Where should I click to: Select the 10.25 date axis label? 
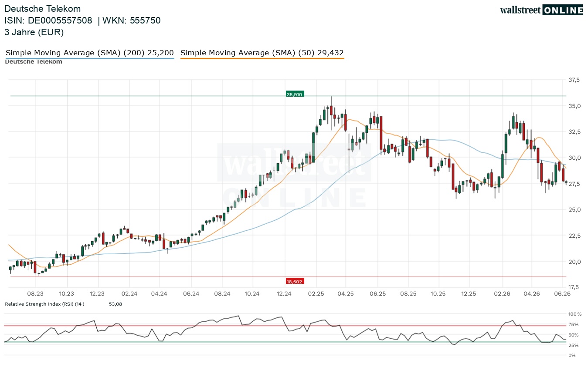pyautogui.click(x=438, y=294)
